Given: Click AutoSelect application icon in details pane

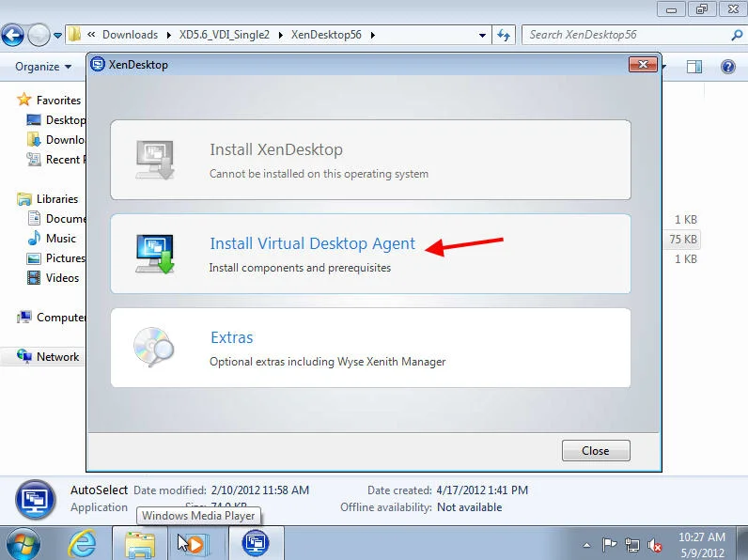Looking at the screenshot, I should pos(36,500).
